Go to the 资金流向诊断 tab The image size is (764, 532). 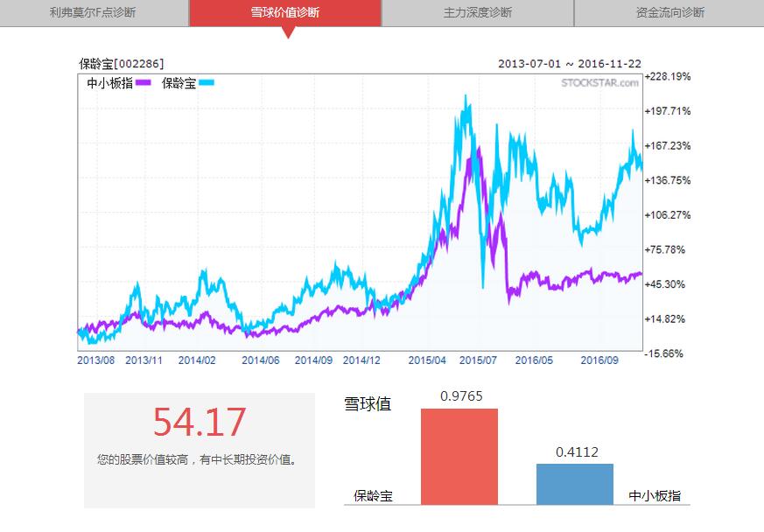pyautogui.click(x=669, y=12)
